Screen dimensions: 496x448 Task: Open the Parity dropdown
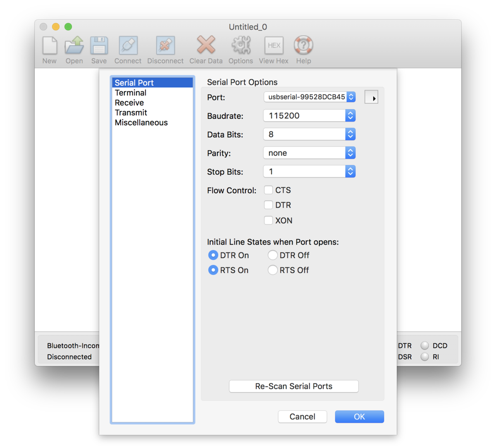(310, 153)
